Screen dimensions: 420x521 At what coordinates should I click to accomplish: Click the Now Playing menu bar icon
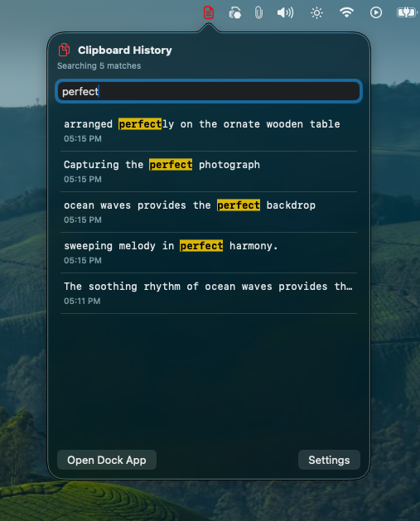coord(376,12)
